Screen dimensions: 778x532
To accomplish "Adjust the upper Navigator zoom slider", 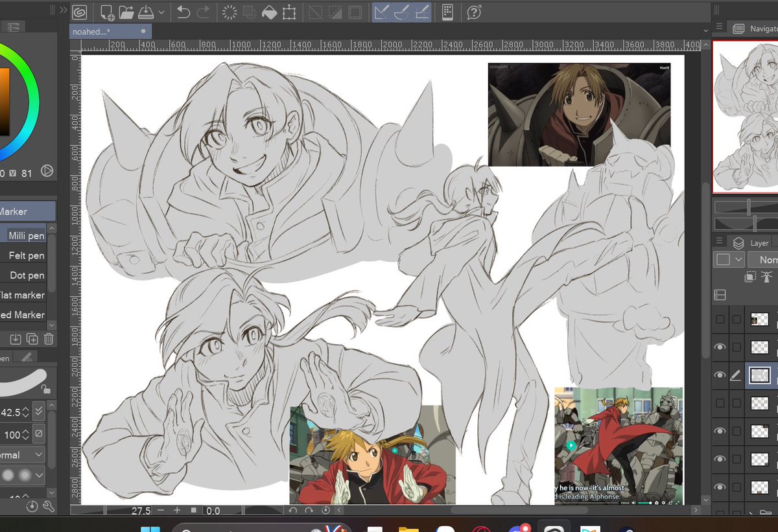I will click(x=746, y=207).
